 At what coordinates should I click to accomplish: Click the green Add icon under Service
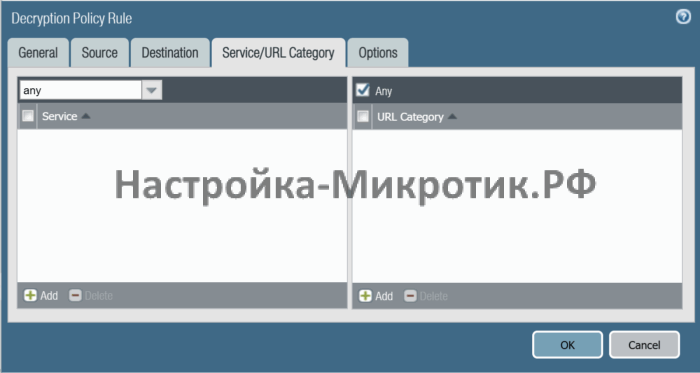click(x=30, y=295)
